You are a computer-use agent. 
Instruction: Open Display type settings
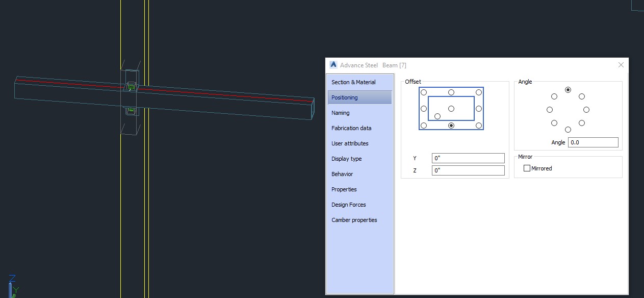point(346,159)
